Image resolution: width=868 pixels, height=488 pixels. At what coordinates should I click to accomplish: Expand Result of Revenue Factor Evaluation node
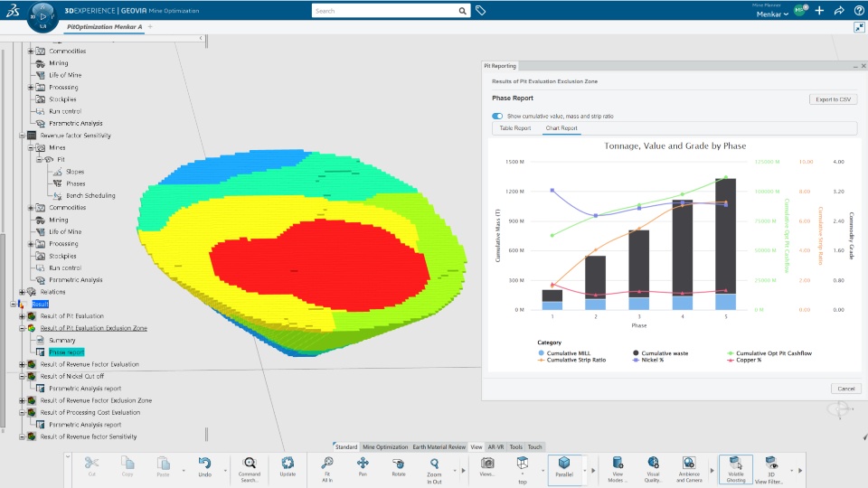coord(22,364)
